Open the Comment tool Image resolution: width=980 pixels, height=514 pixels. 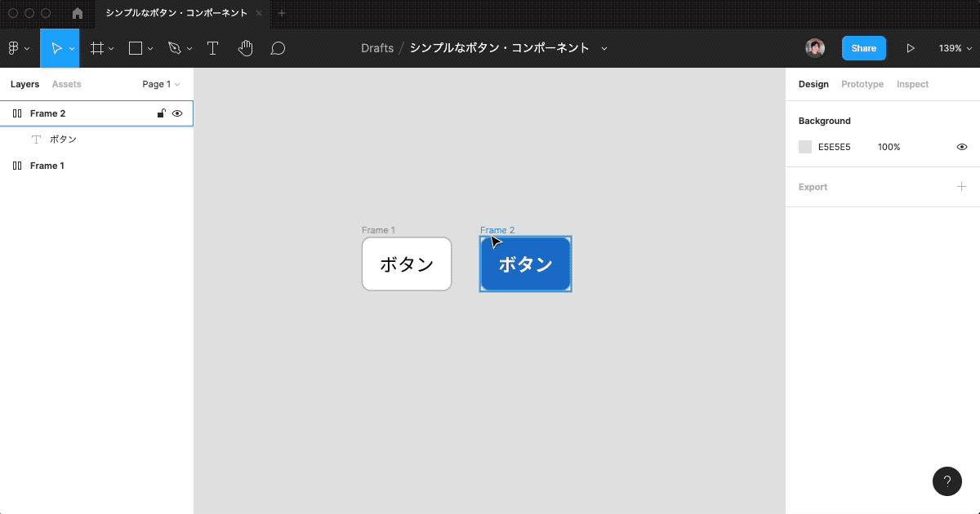[x=278, y=48]
